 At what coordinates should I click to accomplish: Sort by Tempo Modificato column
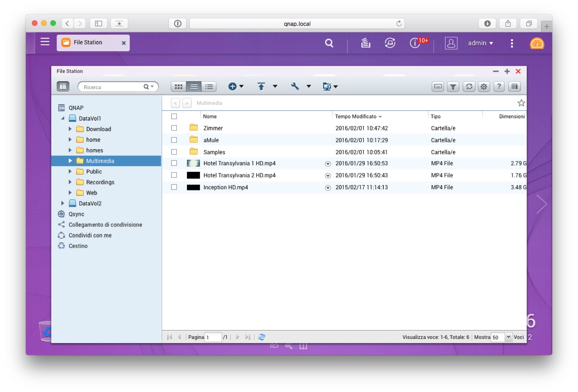356,116
